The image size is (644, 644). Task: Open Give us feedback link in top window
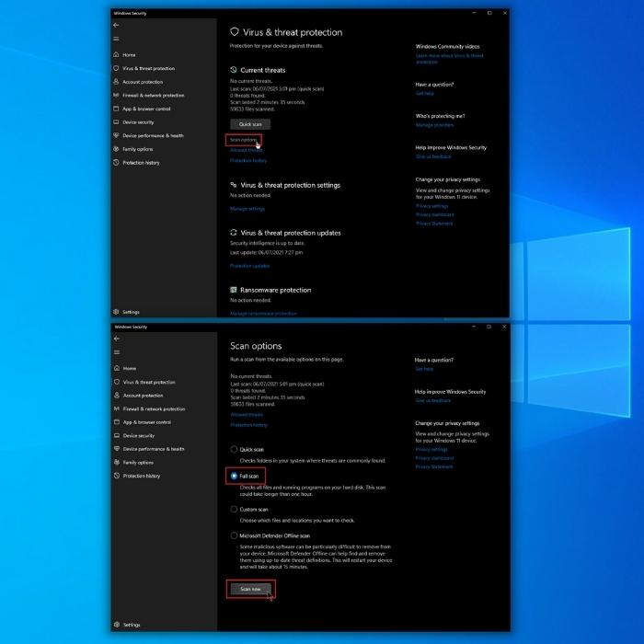433,156
